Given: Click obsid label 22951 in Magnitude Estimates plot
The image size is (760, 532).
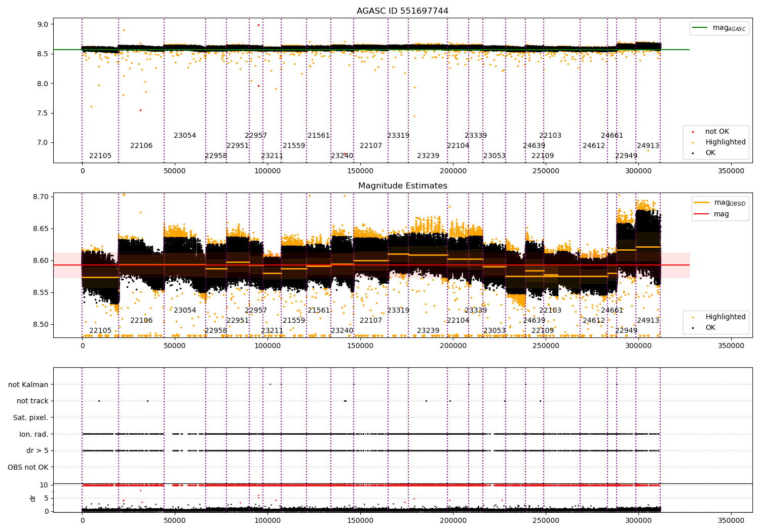Looking at the screenshot, I should (238, 321).
